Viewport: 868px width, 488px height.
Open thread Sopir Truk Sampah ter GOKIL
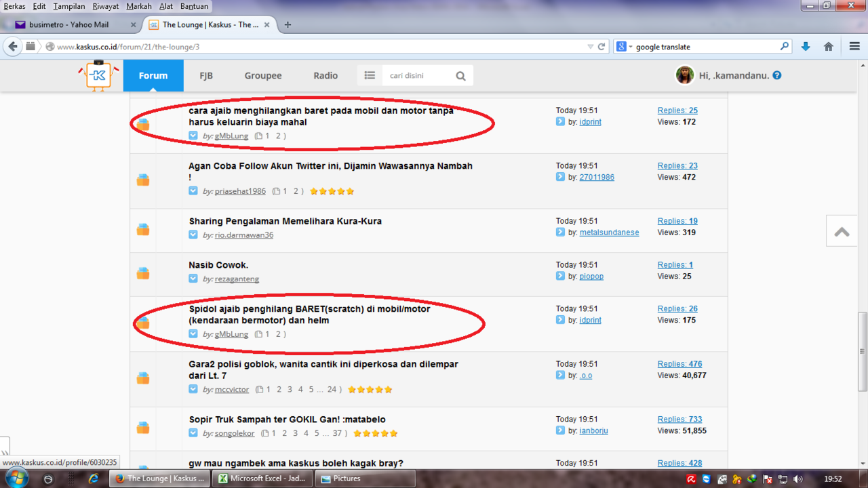287,420
